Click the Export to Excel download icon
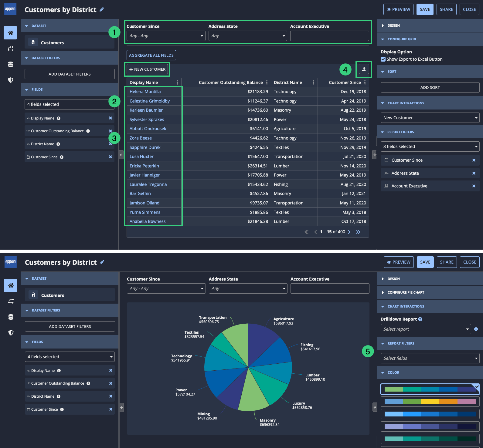Viewport: 483px width, 448px height. point(364,69)
